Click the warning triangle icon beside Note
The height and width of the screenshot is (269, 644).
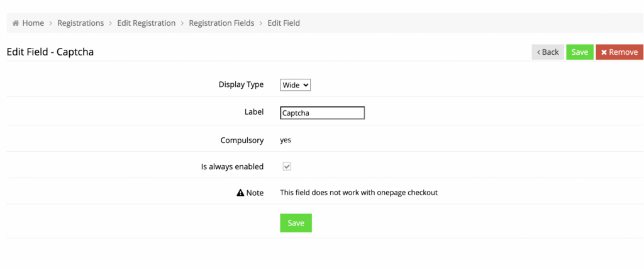coord(240,193)
